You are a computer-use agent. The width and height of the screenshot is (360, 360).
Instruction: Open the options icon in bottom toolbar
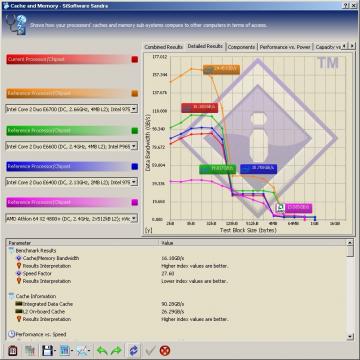point(12,350)
